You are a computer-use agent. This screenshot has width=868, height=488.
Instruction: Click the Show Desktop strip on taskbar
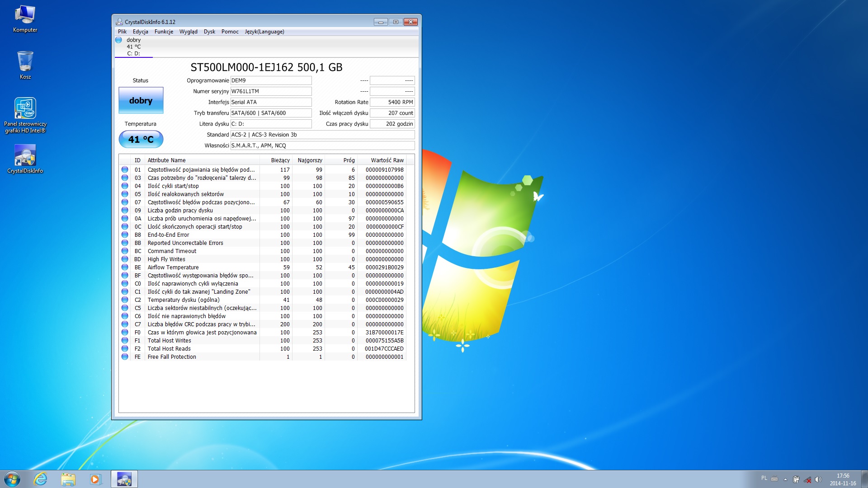[864, 479]
